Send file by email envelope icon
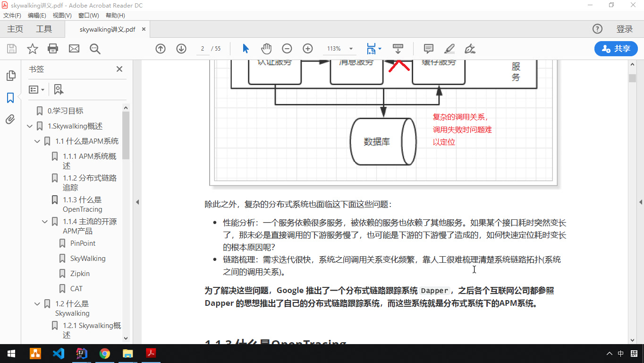Viewport: 644px width, 363px height. click(74, 49)
